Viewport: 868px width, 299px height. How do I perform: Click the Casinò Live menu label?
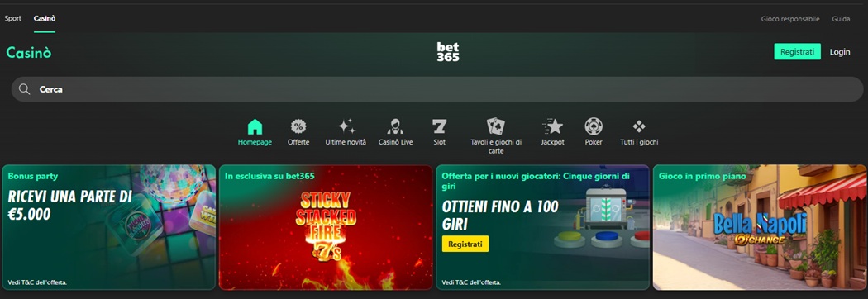click(395, 142)
